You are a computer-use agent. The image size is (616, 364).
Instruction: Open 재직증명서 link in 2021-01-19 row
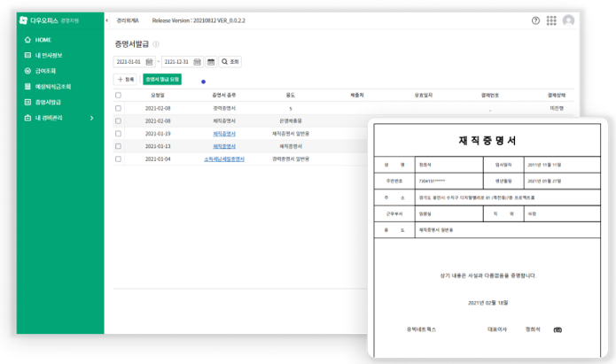click(224, 134)
